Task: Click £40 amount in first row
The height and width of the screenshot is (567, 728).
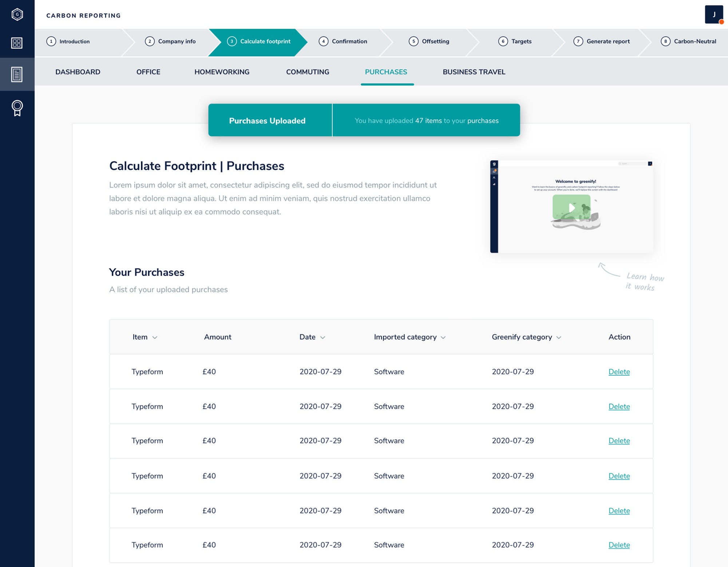Action: (x=209, y=372)
